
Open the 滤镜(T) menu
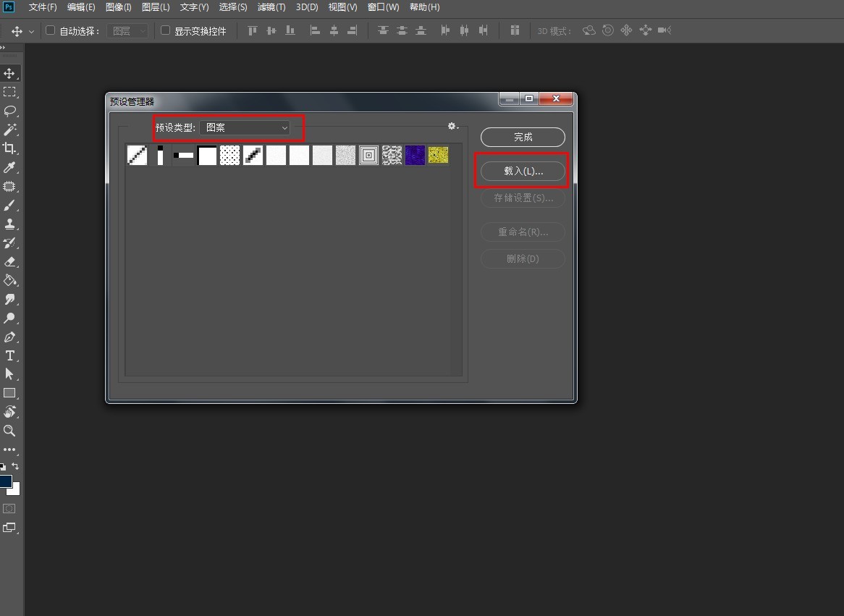[x=271, y=7]
